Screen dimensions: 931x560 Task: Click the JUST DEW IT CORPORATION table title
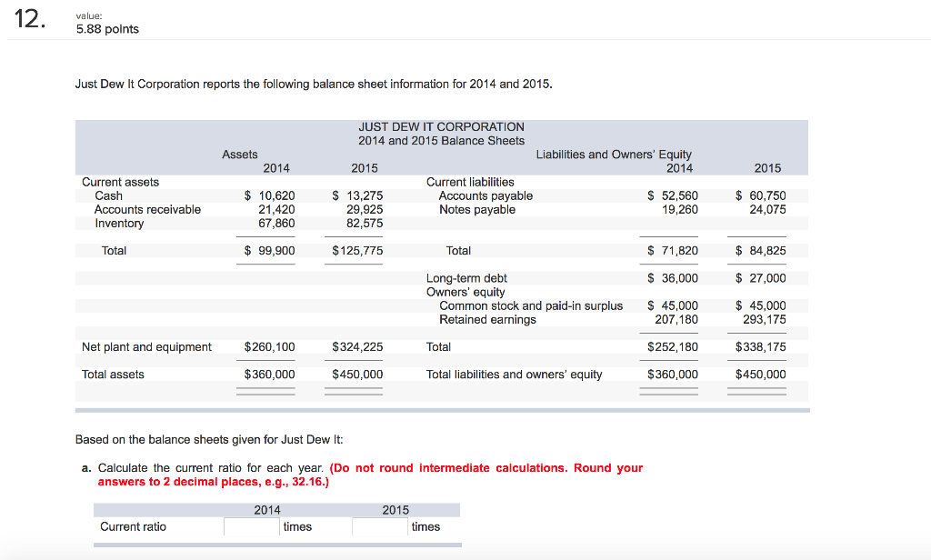[441, 127]
